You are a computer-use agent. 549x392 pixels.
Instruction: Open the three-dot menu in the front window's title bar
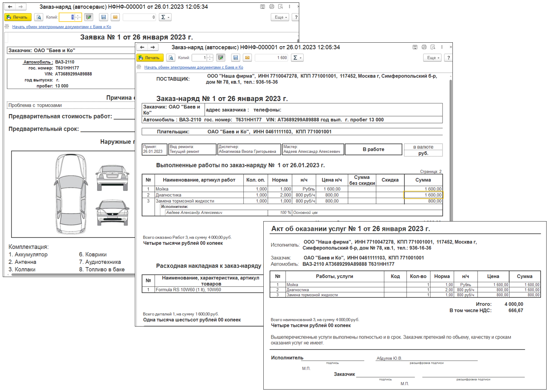[442, 47]
